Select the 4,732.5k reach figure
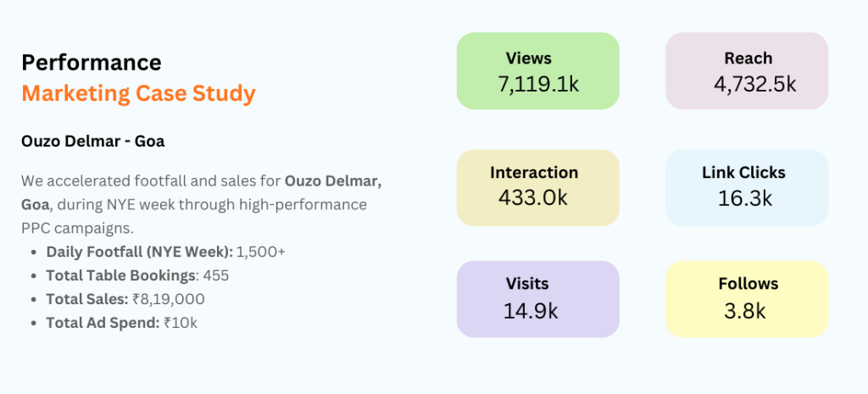Screen dimensions: 868x394 click(754, 84)
